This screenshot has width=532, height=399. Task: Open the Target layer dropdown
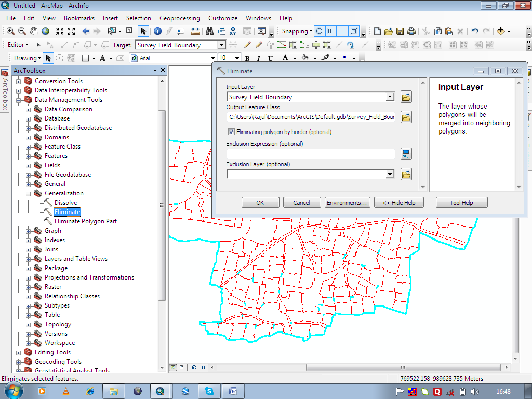point(221,45)
